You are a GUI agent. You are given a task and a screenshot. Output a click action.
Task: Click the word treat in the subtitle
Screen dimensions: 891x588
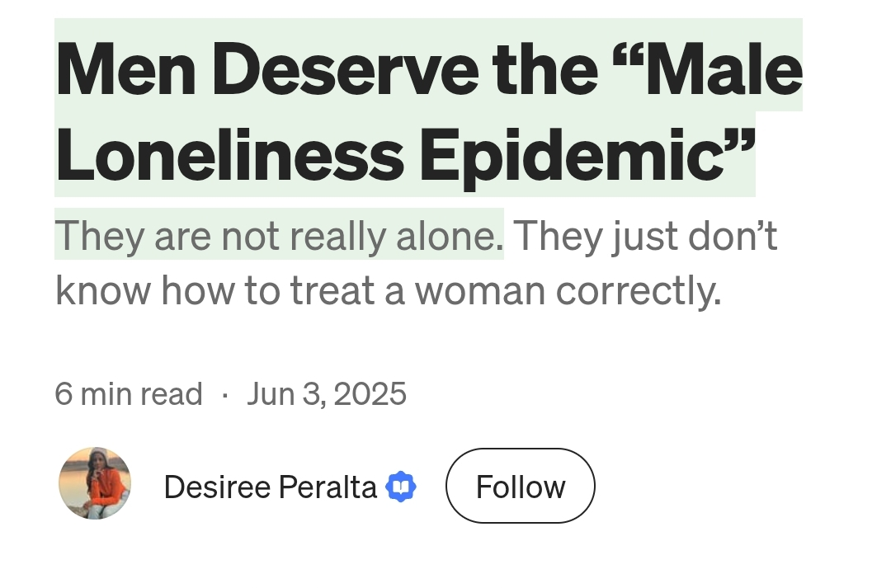point(332,290)
